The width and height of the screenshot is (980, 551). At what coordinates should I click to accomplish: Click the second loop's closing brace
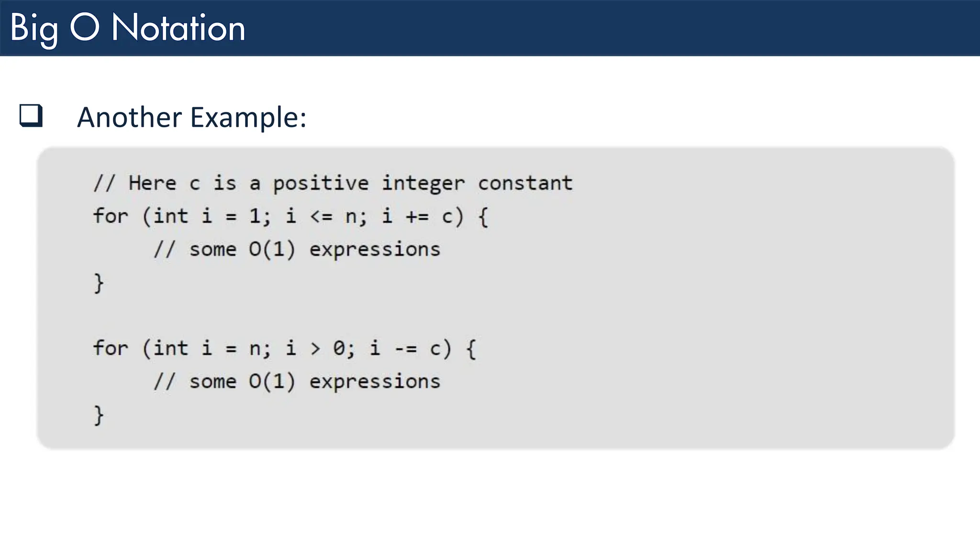pos(99,415)
